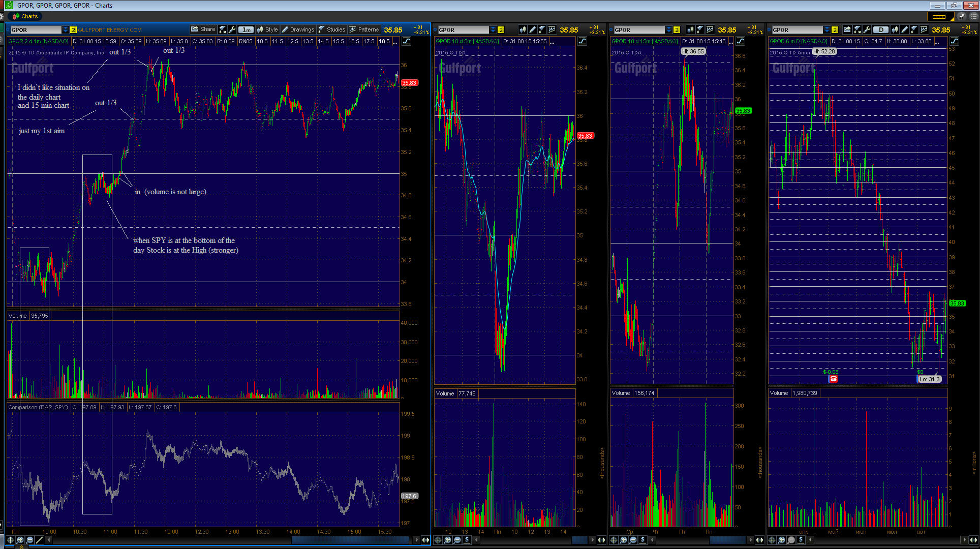
Task: Open yellow link-color 2 selector on 1m chart
Action: [73, 29]
